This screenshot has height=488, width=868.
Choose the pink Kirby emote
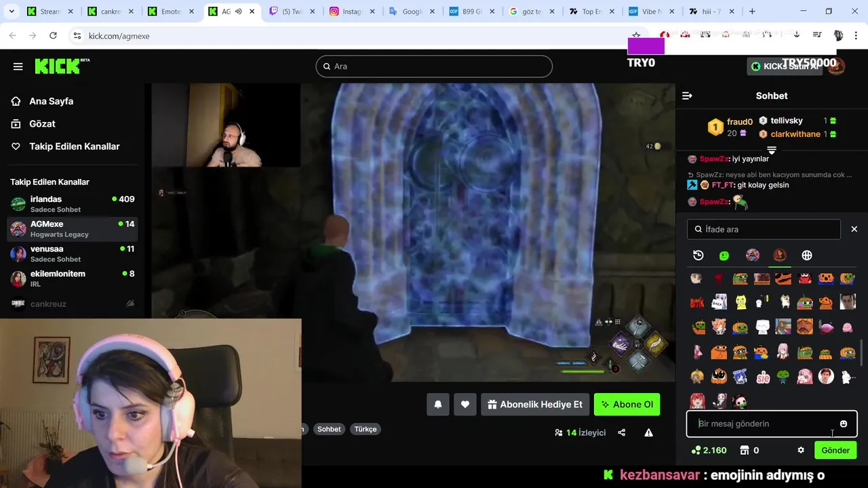pos(848,327)
